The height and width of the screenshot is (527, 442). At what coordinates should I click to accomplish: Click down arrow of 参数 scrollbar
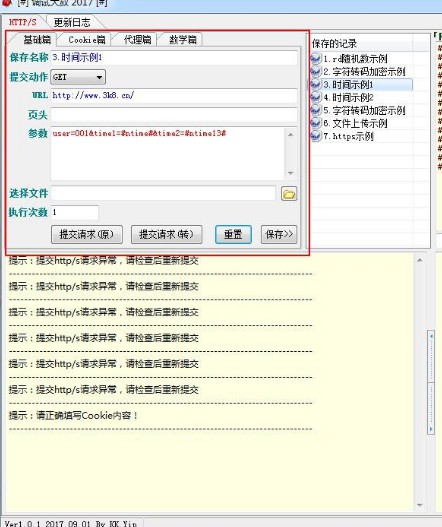[291, 173]
